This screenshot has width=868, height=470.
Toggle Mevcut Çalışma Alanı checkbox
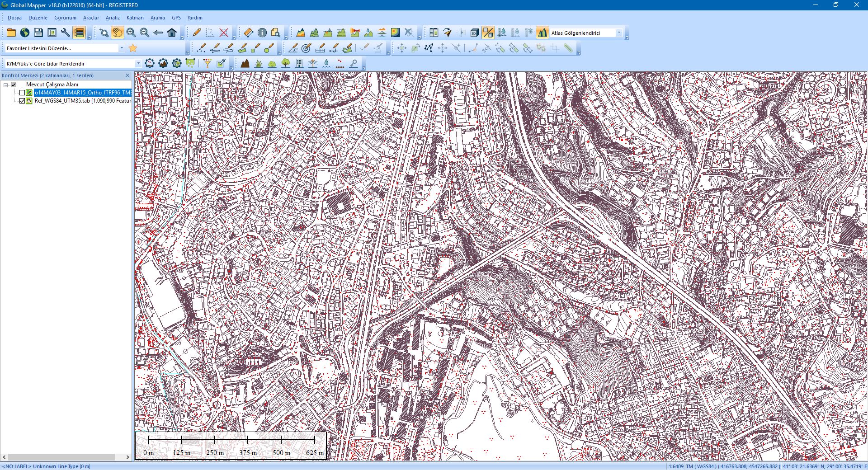[x=14, y=85]
